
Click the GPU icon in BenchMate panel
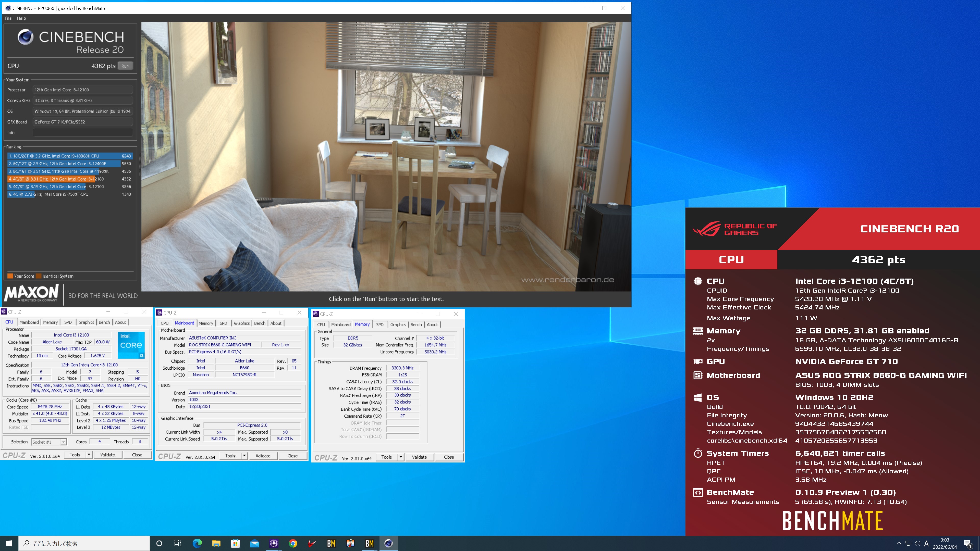point(698,362)
